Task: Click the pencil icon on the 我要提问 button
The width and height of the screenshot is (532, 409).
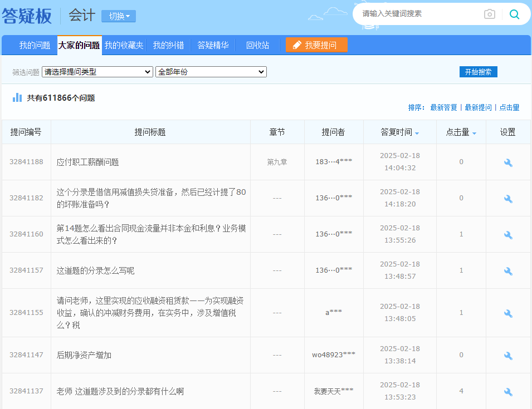Action: point(296,44)
